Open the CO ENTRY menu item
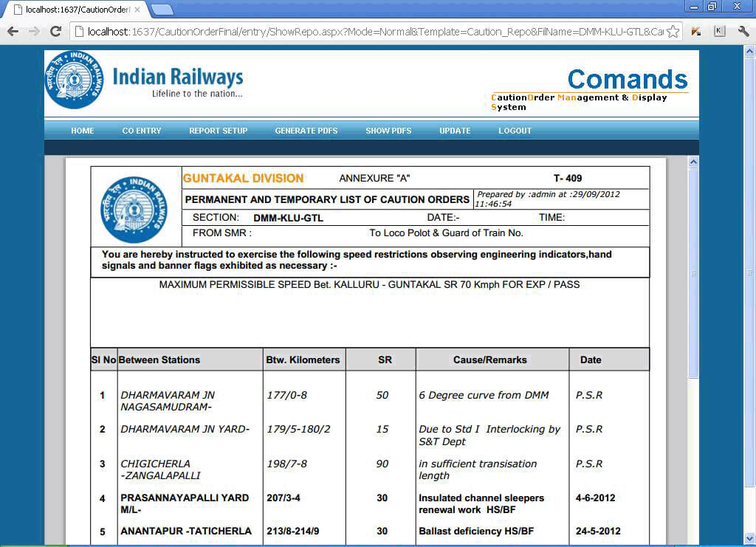The image size is (756, 547). click(x=142, y=131)
